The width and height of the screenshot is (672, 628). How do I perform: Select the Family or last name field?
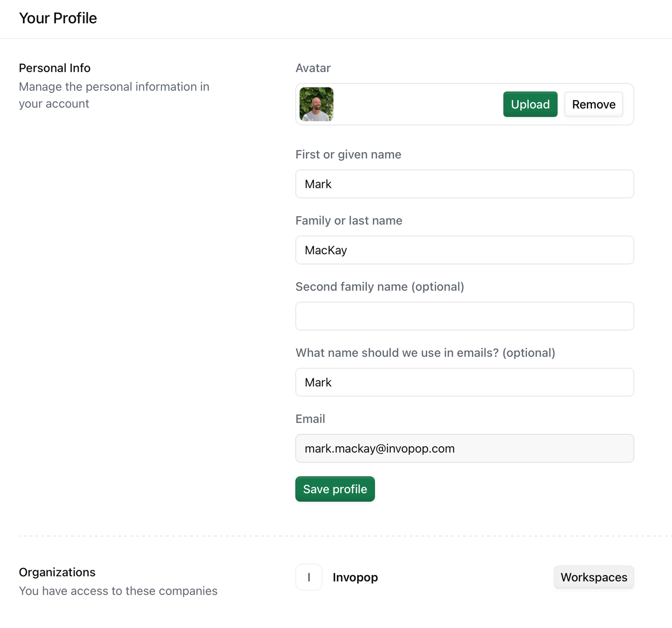pyautogui.click(x=464, y=250)
